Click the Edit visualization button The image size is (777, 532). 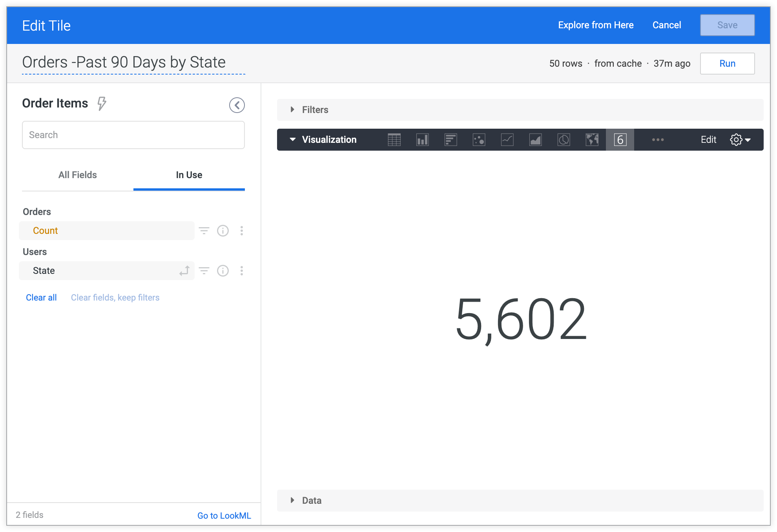tap(708, 140)
